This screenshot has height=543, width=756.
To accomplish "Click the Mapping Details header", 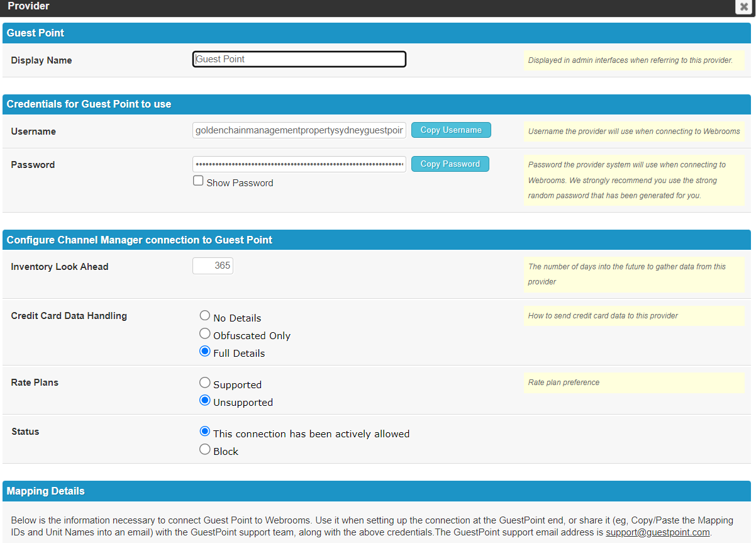I will pos(377,491).
